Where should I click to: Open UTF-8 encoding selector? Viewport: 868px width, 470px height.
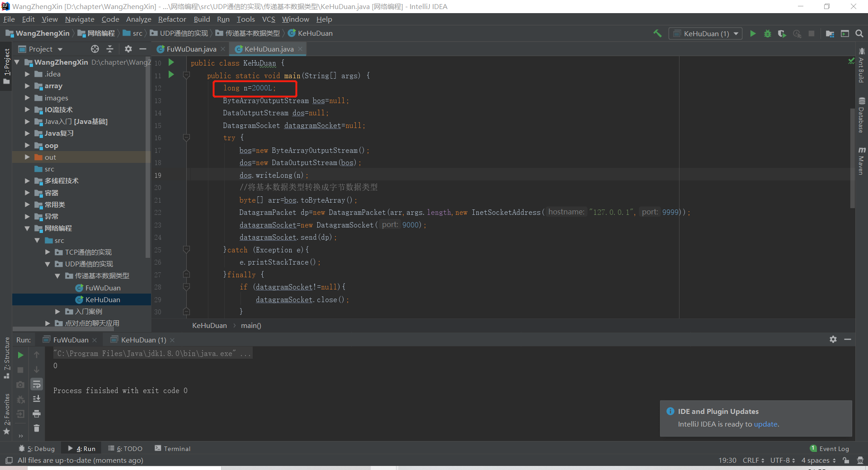783,461
